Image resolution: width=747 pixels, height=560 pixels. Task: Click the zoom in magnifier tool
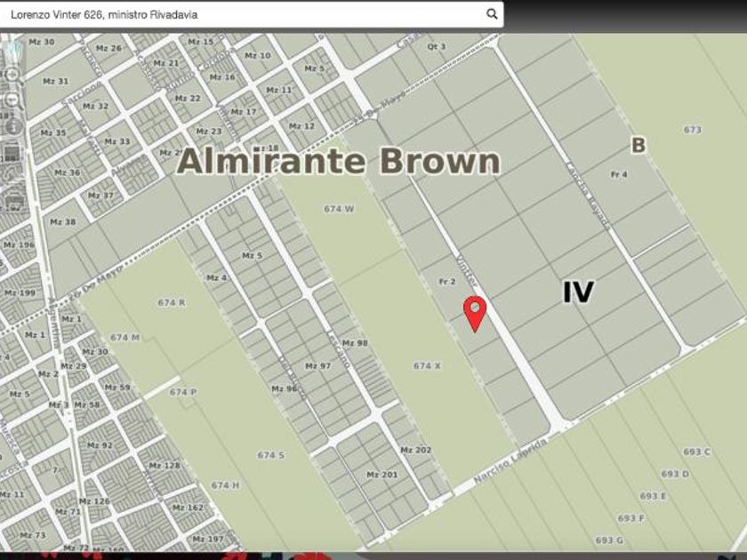click(12, 75)
